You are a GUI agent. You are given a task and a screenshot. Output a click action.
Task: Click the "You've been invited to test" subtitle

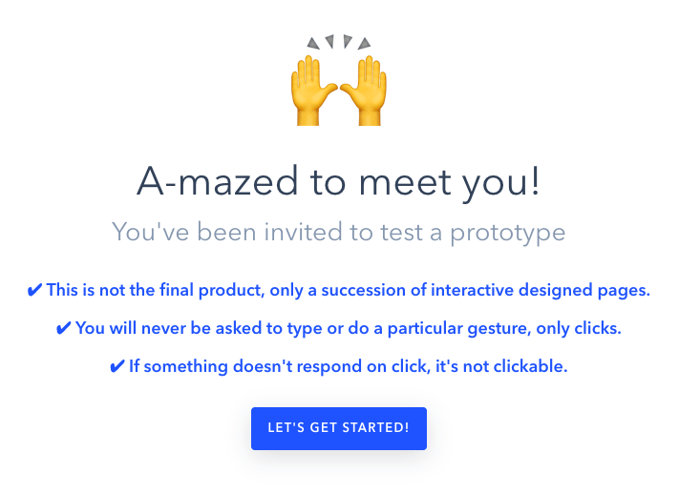(338, 233)
